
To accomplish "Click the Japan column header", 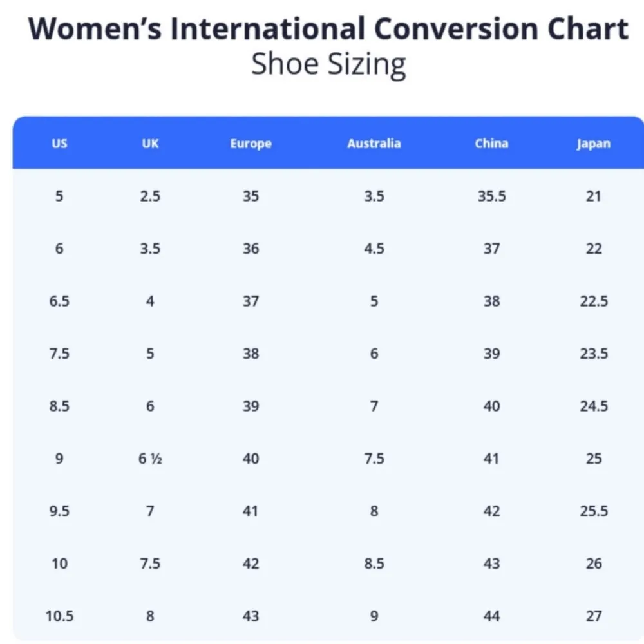I will pos(593,144).
